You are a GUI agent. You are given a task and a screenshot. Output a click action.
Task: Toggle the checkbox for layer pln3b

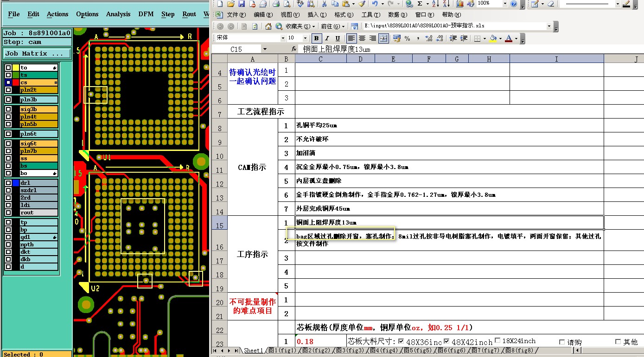point(8,100)
